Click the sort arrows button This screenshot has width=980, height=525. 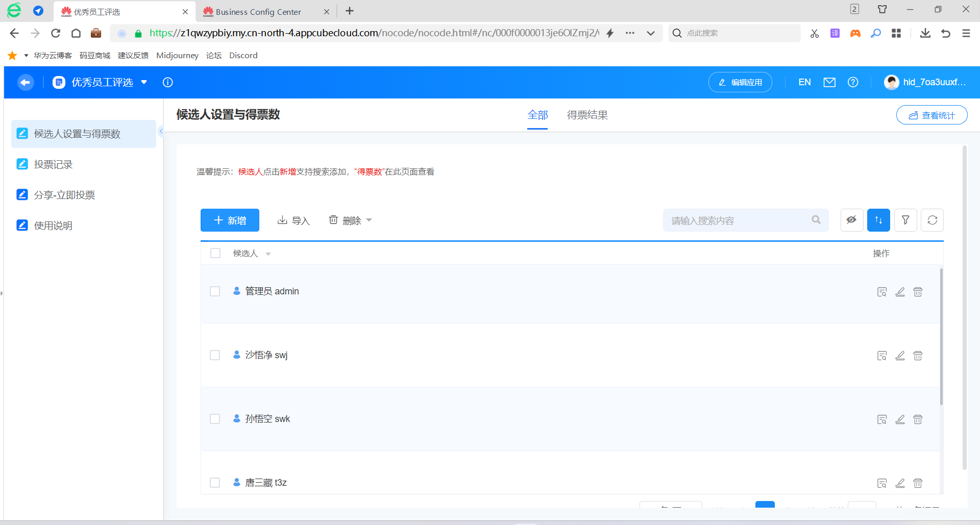coord(878,220)
